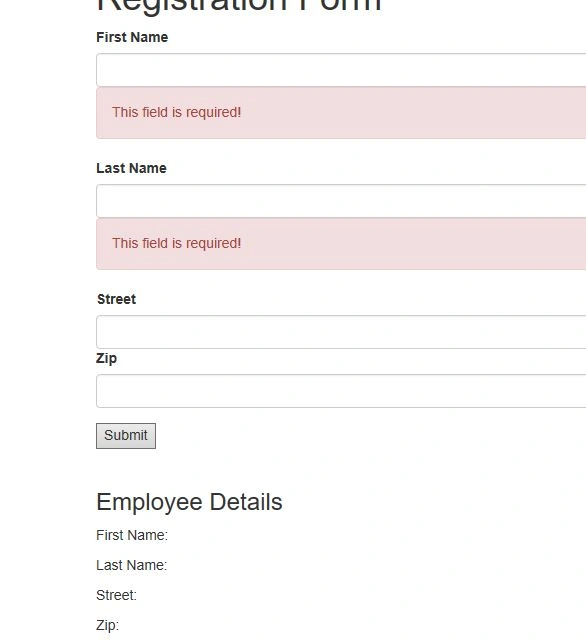Click the bold Street field label
The image size is (586, 640).
point(116,299)
